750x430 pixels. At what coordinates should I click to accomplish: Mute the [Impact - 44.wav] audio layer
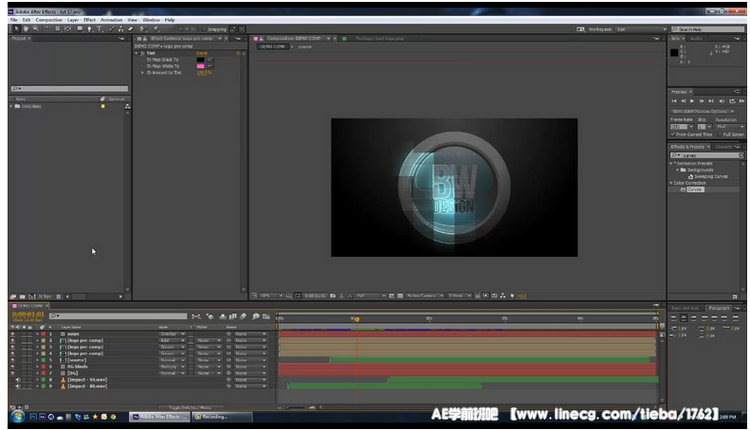18,380
